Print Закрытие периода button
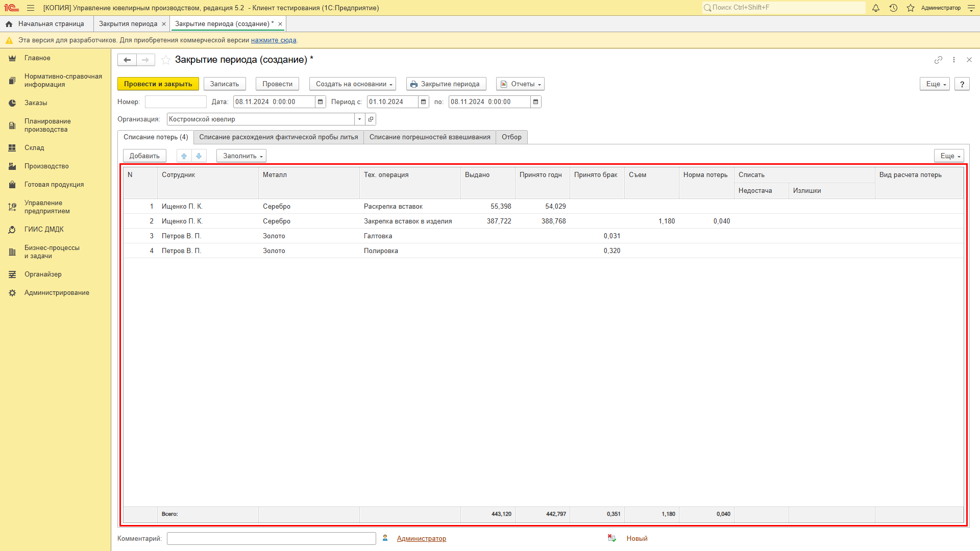Image resolution: width=980 pixels, height=551 pixels. [446, 84]
